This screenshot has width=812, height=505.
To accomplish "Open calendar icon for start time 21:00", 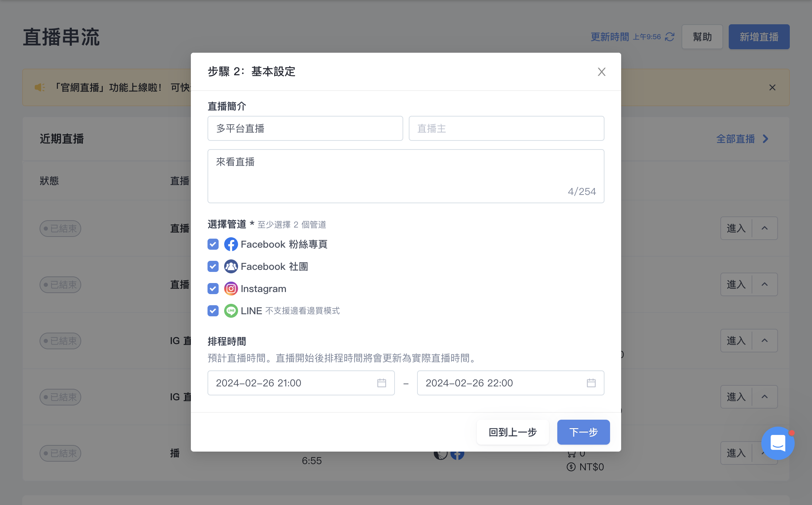I will (382, 383).
